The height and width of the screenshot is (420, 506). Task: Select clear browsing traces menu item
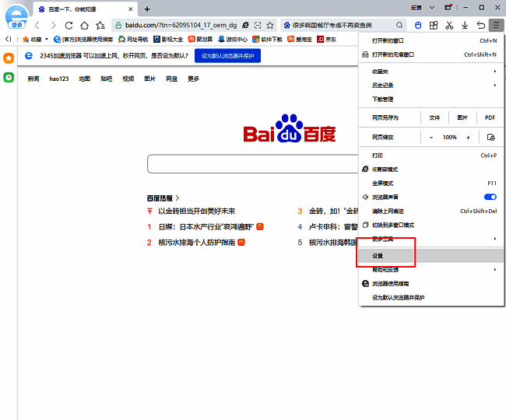click(430, 211)
